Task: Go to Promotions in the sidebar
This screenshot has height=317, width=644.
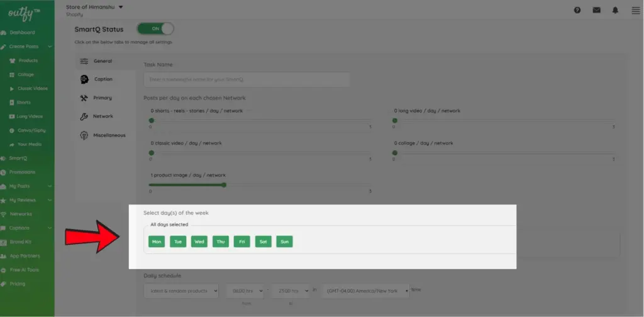Action: click(22, 172)
